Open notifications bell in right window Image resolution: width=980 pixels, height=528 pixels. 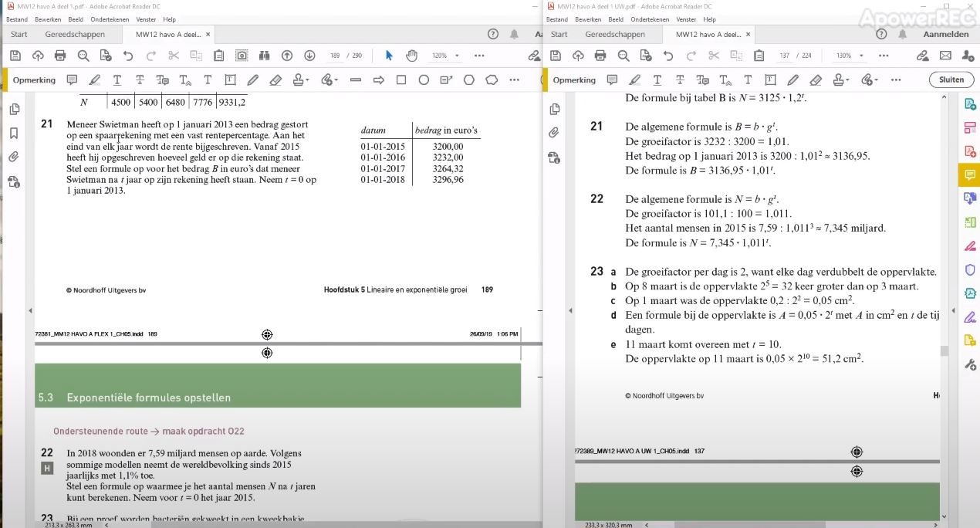(902, 34)
